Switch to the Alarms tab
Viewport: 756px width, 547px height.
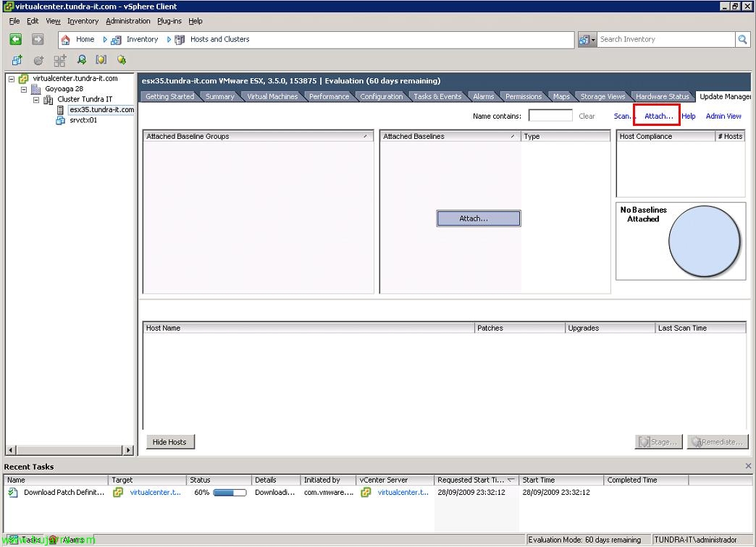[x=483, y=97]
